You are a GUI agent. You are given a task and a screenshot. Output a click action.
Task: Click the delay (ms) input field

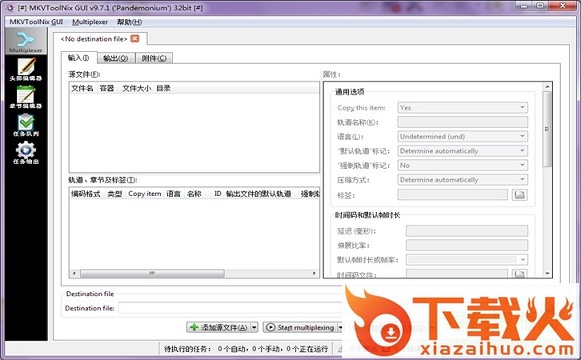tap(467, 231)
